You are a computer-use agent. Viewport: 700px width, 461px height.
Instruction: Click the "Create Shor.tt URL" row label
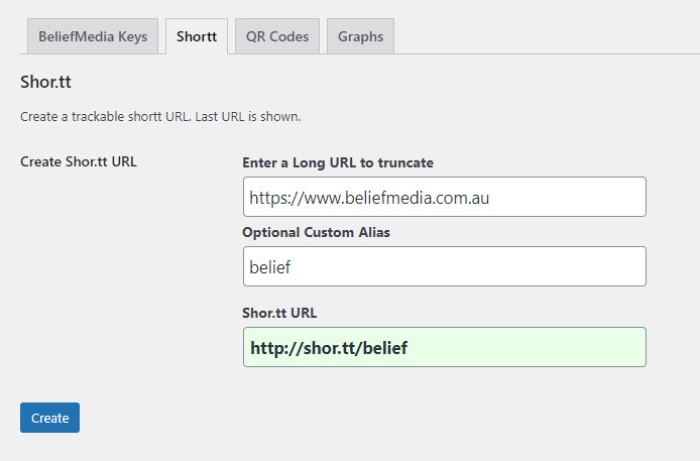[x=78, y=162]
